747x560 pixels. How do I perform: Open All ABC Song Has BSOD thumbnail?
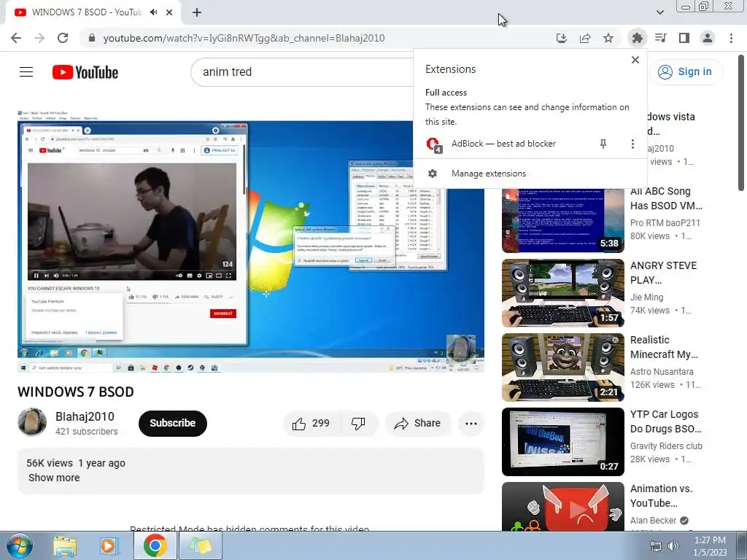point(562,220)
